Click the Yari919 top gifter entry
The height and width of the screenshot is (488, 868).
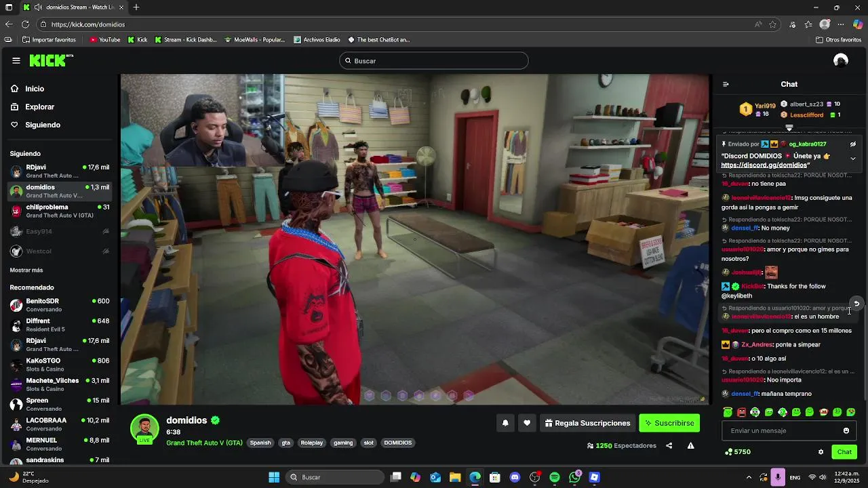pos(758,109)
